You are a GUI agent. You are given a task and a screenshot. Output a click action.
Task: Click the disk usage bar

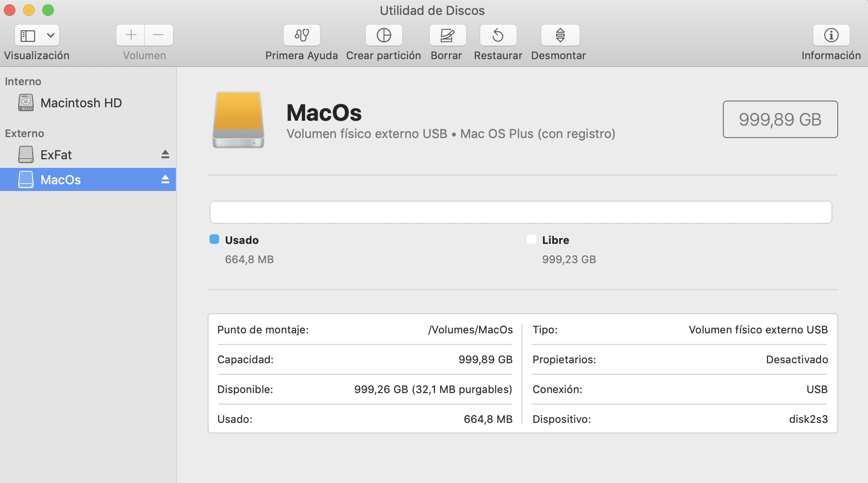click(x=521, y=212)
